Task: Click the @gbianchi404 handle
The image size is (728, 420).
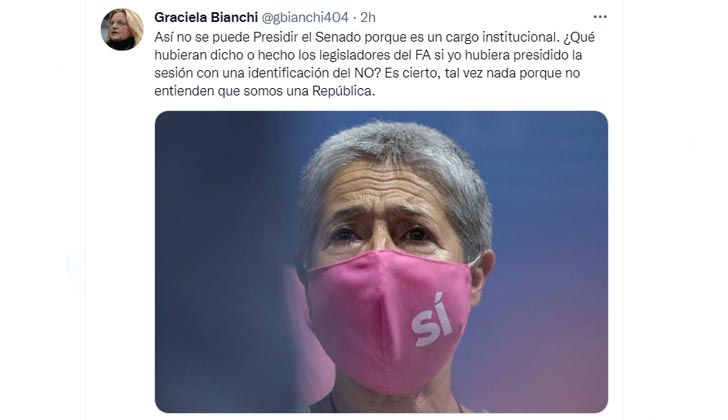Action: (x=305, y=17)
